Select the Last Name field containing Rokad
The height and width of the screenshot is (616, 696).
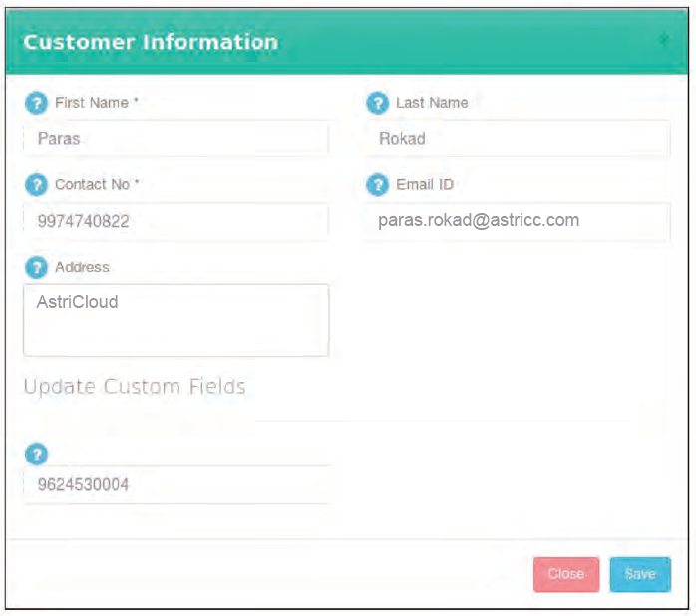pyautogui.click(x=517, y=139)
